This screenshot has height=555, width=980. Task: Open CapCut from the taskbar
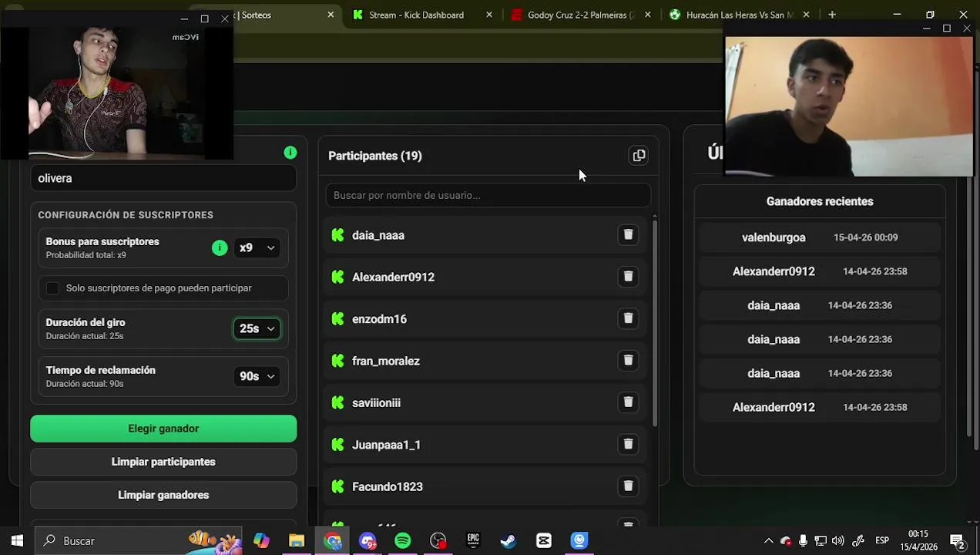[544, 540]
